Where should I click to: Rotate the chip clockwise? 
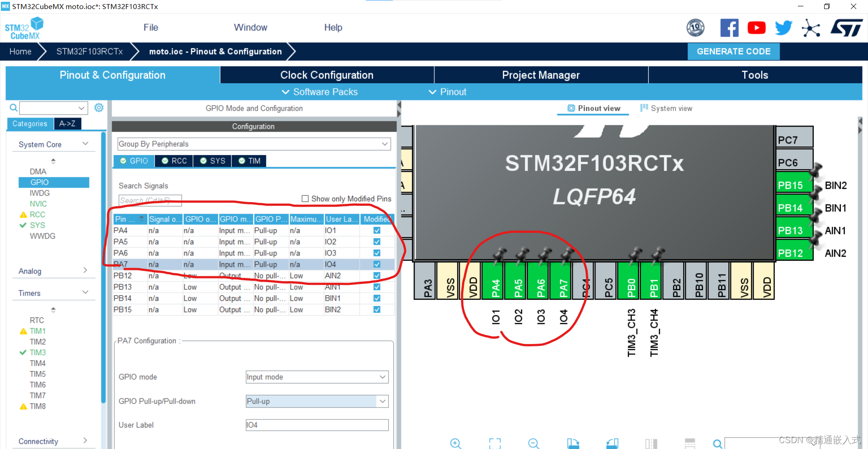coord(573,444)
